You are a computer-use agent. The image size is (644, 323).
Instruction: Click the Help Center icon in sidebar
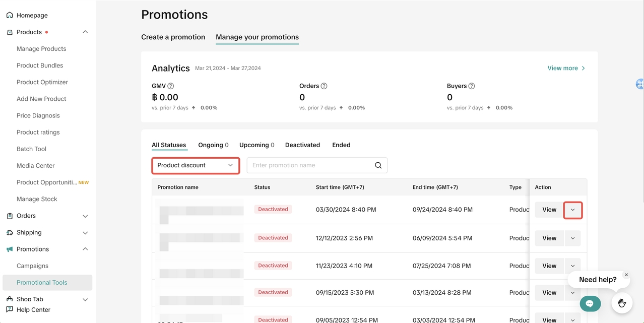(x=10, y=309)
